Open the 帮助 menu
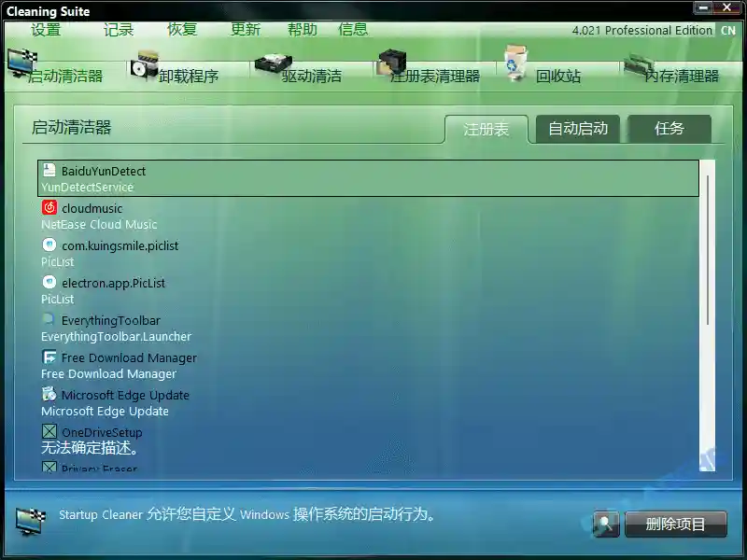This screenshot has width=747, height=560. pyautogui.click(x=302, y=29)
